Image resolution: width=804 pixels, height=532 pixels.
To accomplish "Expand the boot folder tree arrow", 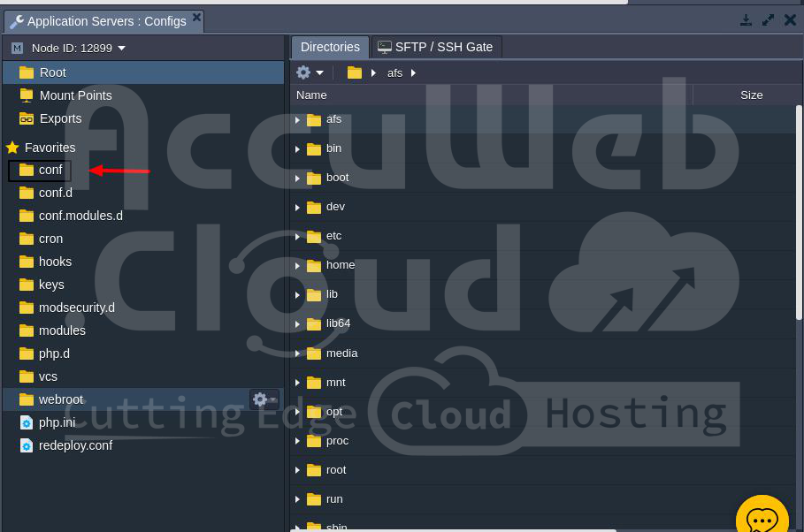I will tap(298, 179).
